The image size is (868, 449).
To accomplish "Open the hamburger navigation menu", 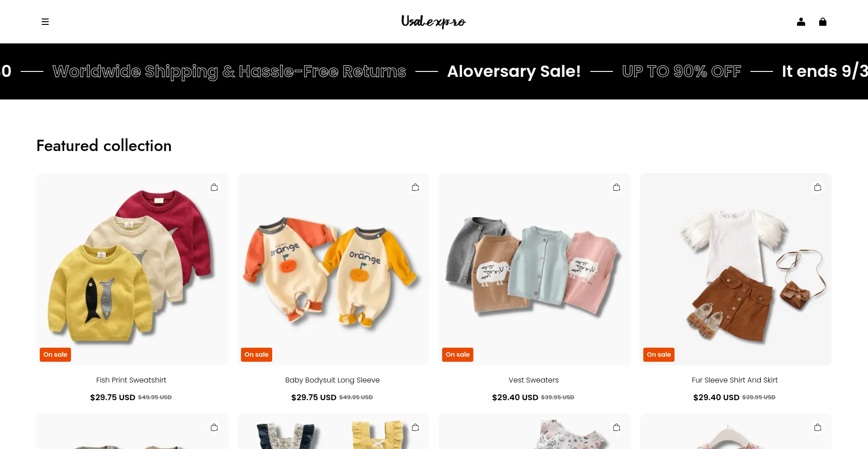I will click(45, 22).
